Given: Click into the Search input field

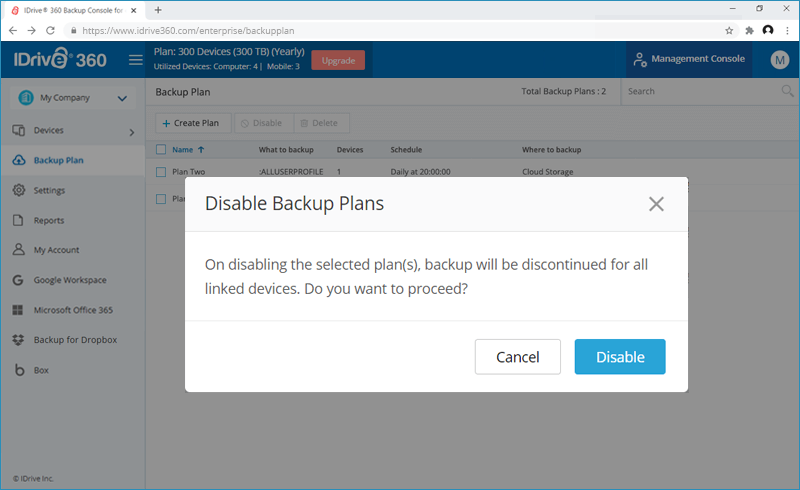Looking at the screenshot, I should [700, 91].
